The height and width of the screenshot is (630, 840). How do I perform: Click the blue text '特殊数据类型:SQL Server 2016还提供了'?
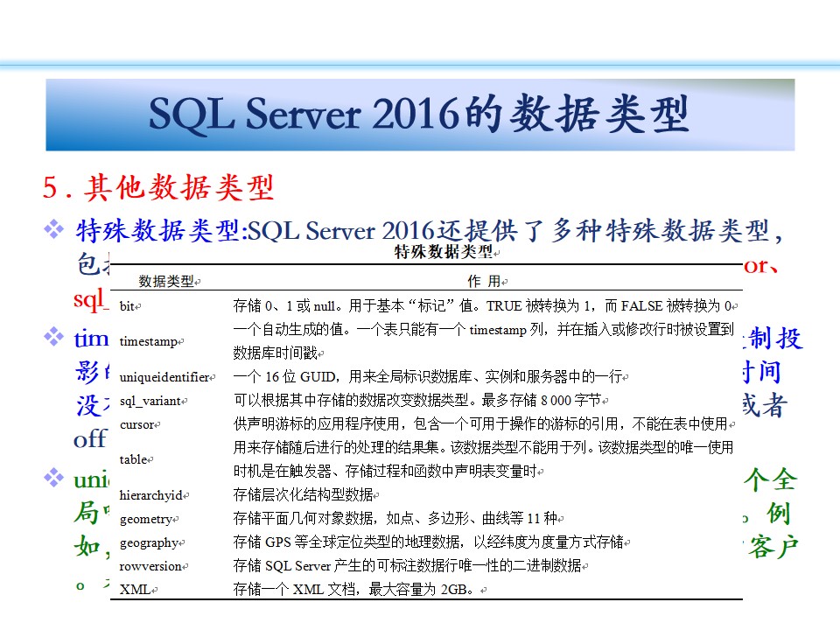311,231
